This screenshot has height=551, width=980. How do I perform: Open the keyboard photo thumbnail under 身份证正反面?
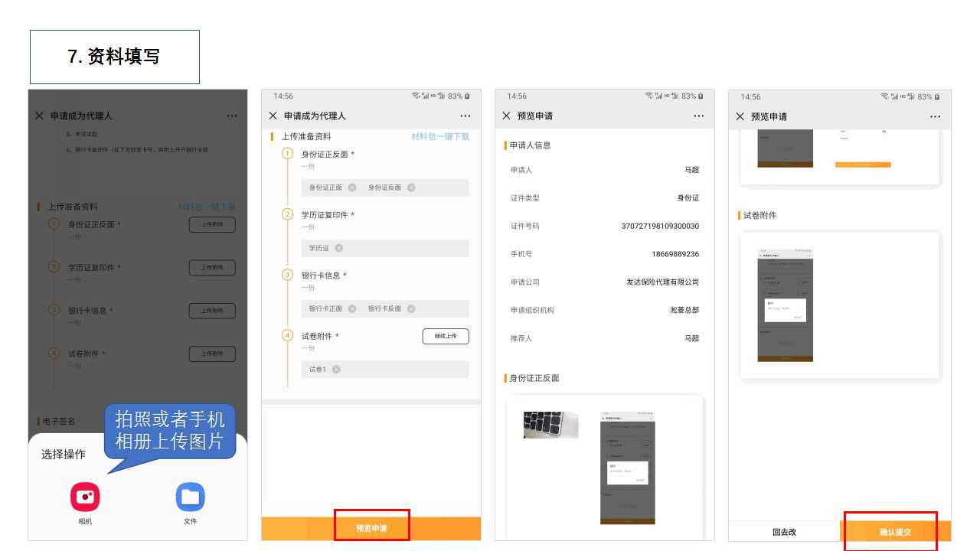(x=550, y=425)
